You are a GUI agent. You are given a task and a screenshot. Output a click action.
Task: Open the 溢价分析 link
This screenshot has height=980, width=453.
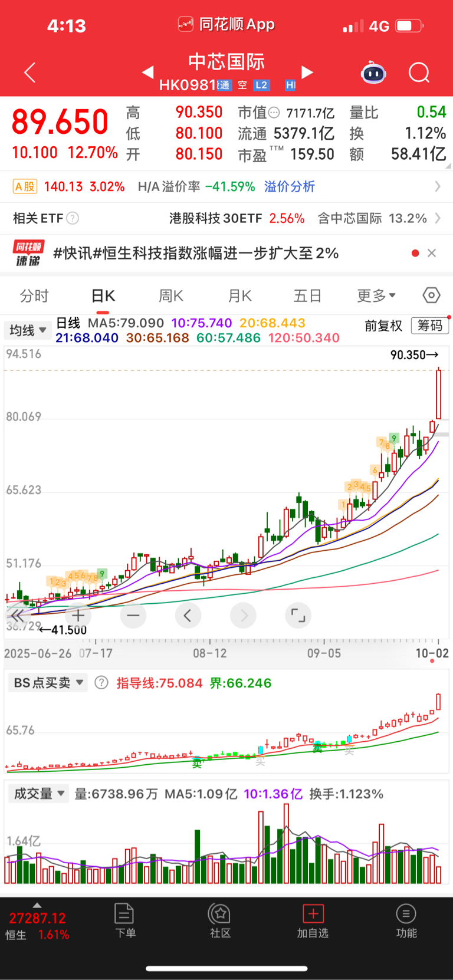point(290,187)
